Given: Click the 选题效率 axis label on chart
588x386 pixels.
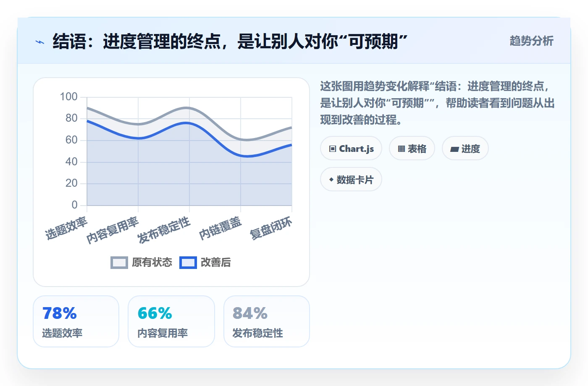Looking at the screenshot, I should click(66, 228).
